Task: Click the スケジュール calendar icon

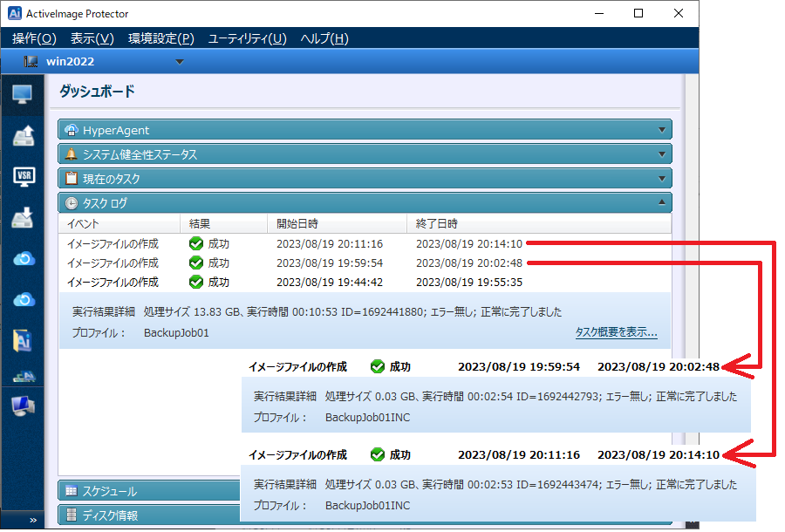Action: (x=72, y=491)
